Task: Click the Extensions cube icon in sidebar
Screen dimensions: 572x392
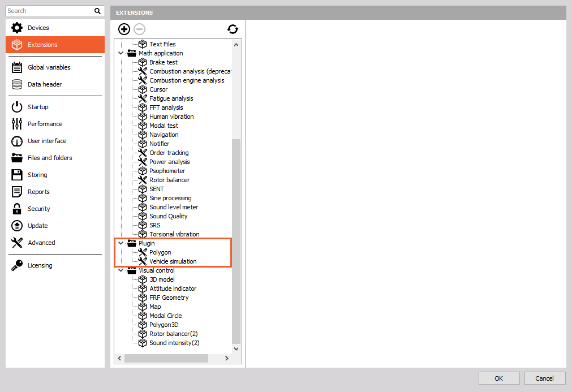Action: 17,45
